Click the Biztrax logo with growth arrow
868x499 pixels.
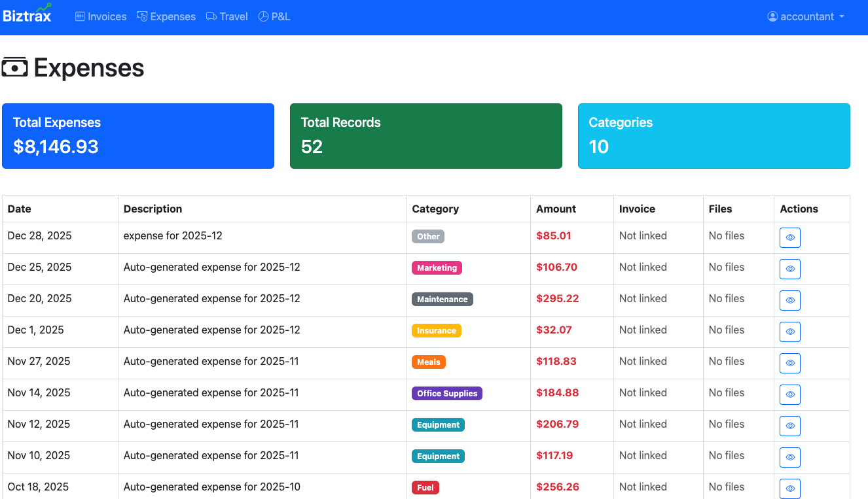click(x=28, y=14)
